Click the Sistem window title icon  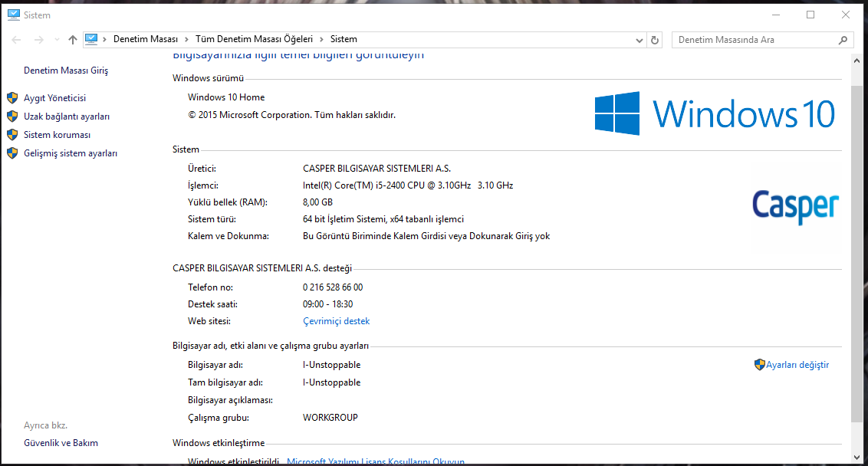point(14,15)
